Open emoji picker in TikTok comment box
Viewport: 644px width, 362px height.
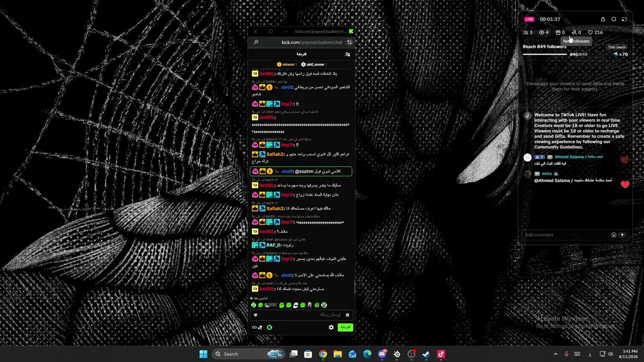coord(614,235)
